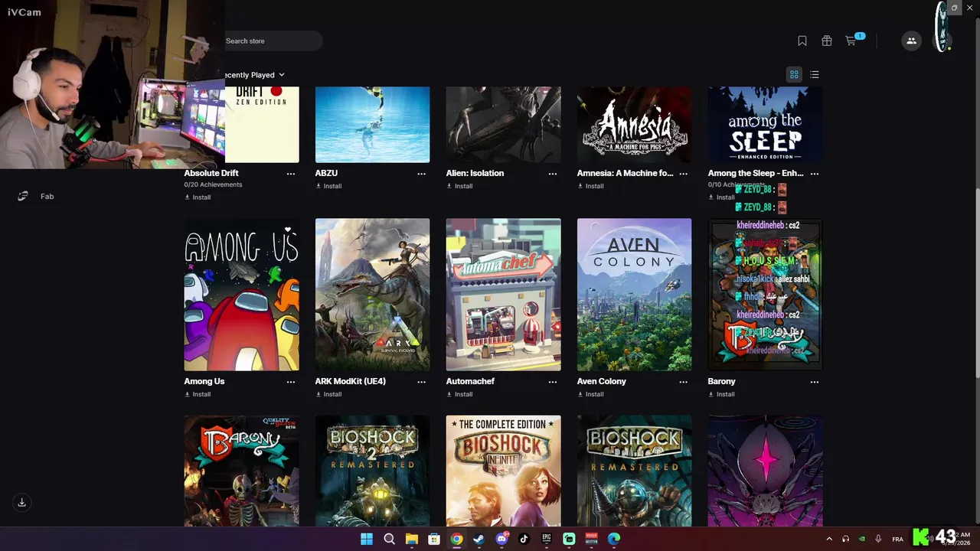Click the Aven Colony title text
The image size is (980, 551).
coord(602,382)
